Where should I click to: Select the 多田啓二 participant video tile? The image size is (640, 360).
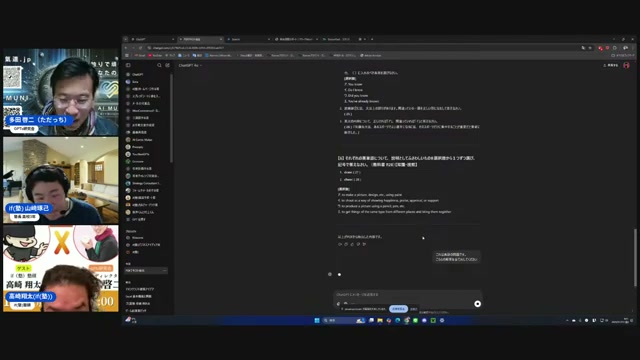pyautogui.click(x=61, y=92)
